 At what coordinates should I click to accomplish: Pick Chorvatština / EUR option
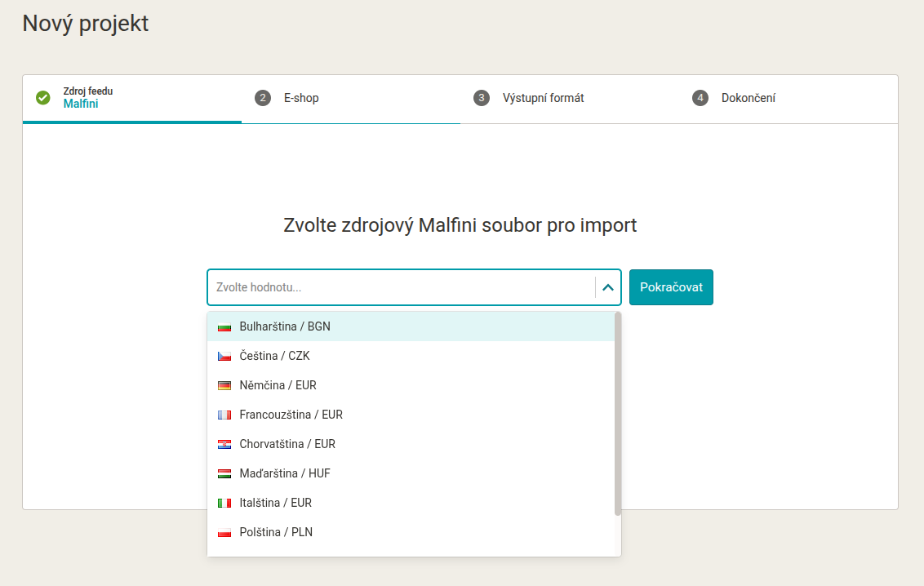tap(411, 444)
